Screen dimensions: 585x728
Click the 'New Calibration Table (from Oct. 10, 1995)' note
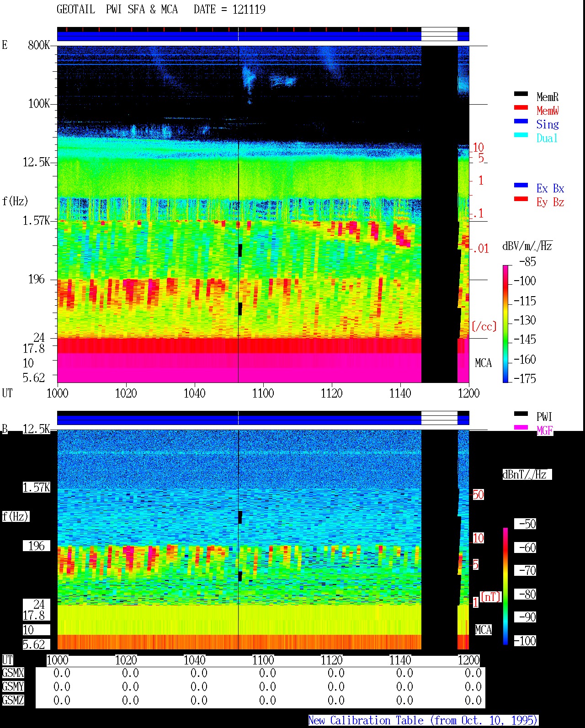coord(423,720)
